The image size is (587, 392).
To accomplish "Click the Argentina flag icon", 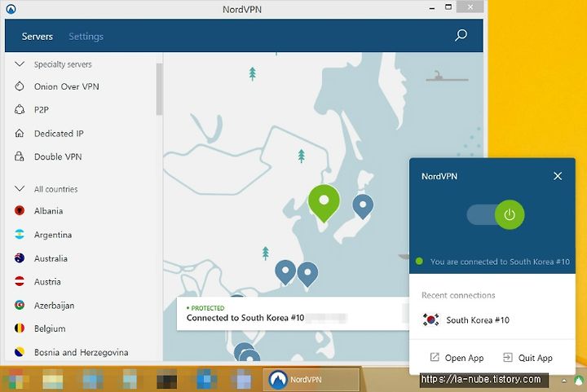I will coord(20,235).
